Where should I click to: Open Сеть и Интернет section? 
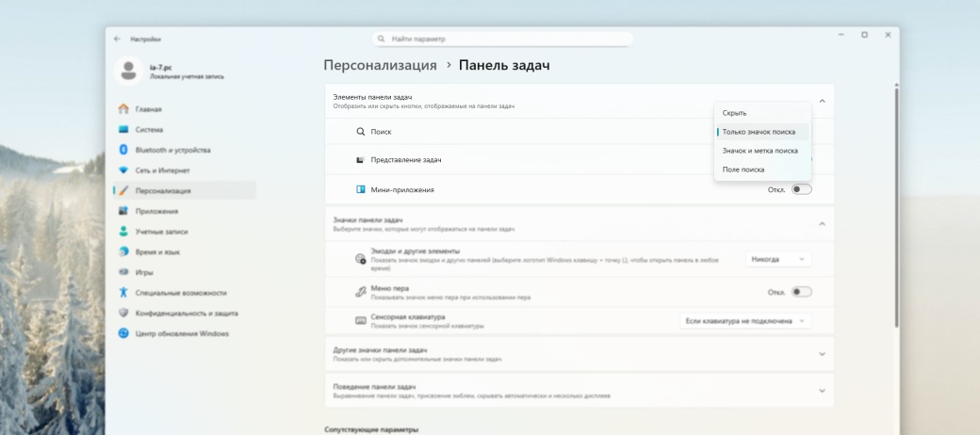click(185, 170)
